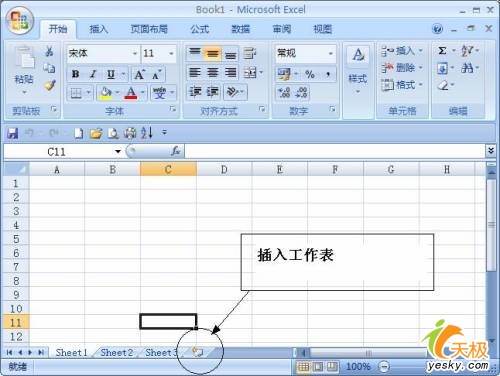
Task: Expand the formula bar chevron
Action: [490, 151]
